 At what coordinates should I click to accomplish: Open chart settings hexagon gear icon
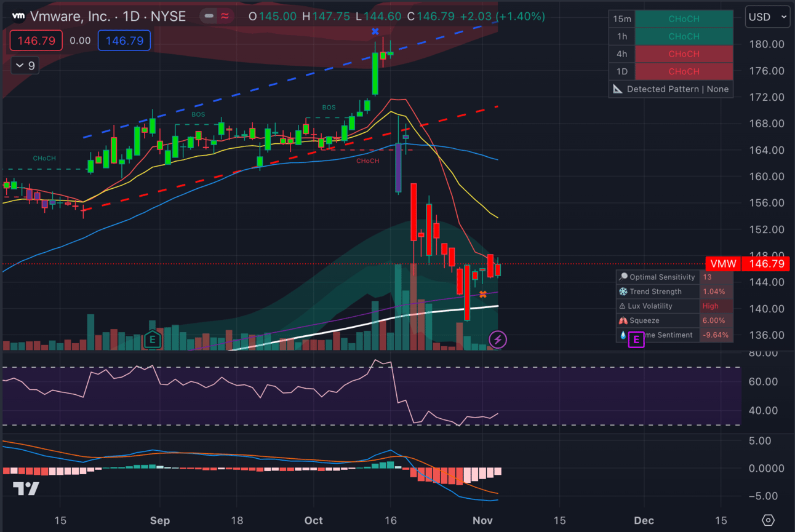(768, 520)
